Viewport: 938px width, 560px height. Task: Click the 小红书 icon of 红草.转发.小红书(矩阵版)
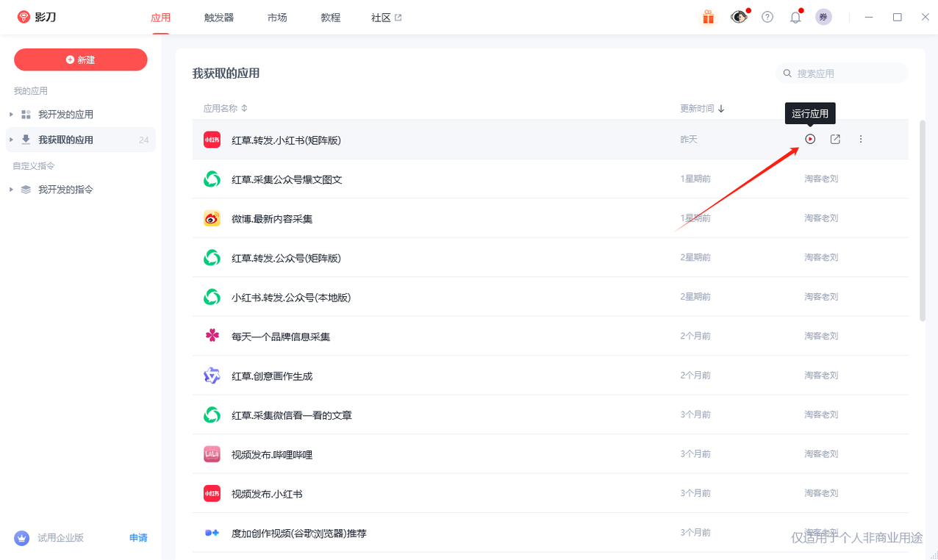212,140
